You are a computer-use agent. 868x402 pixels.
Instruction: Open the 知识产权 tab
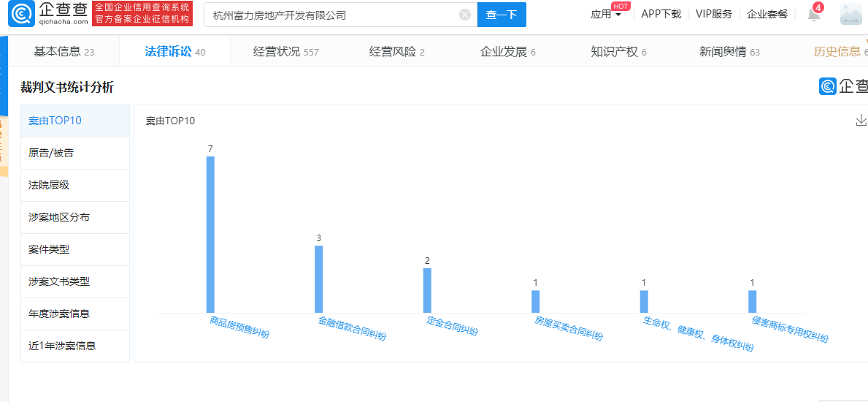618,52
